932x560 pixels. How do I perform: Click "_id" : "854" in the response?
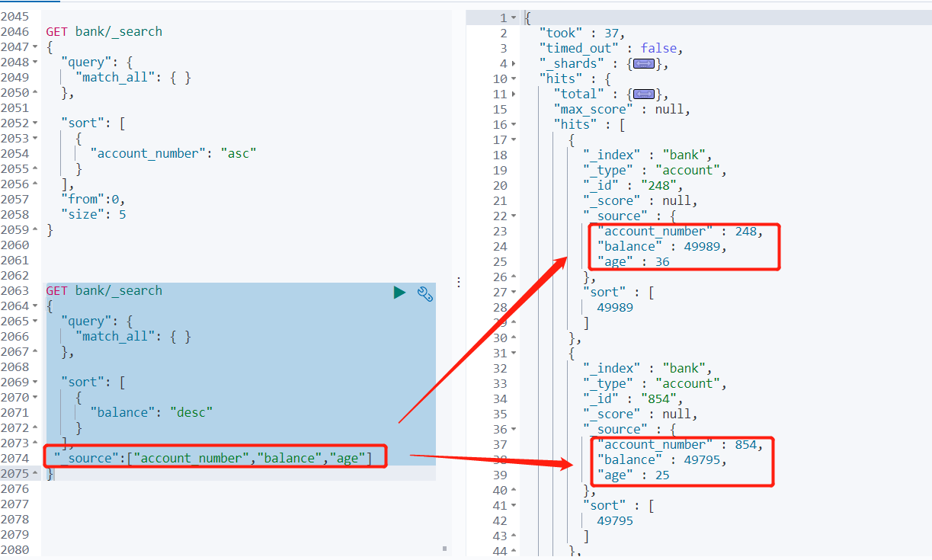point(633,399)
